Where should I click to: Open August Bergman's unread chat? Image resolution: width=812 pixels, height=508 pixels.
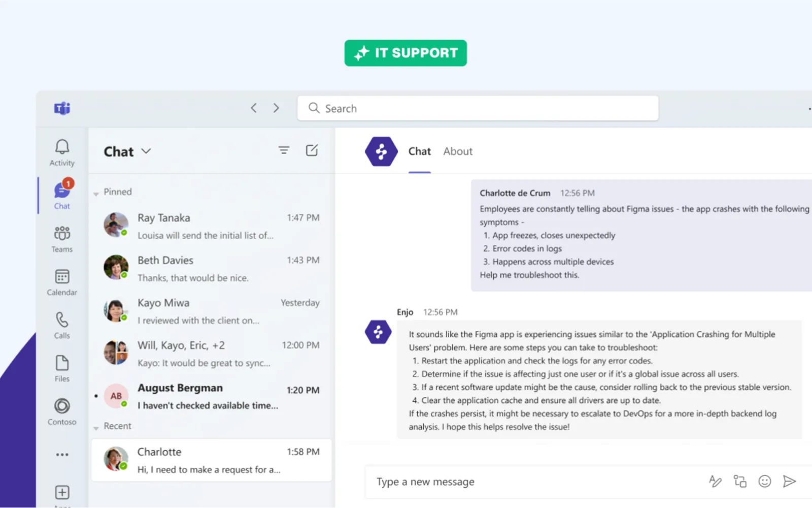(212, 396)
